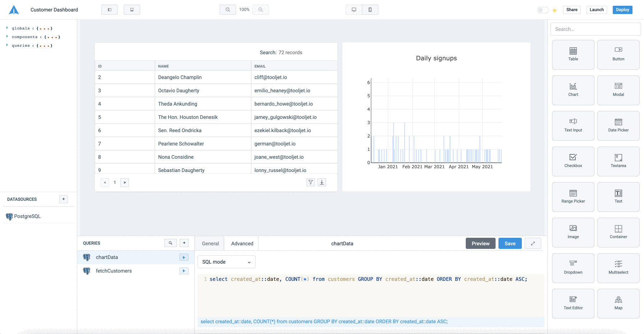Switch to the Advanced tab
The image size is (644, 334).
[x=242, y=243]
